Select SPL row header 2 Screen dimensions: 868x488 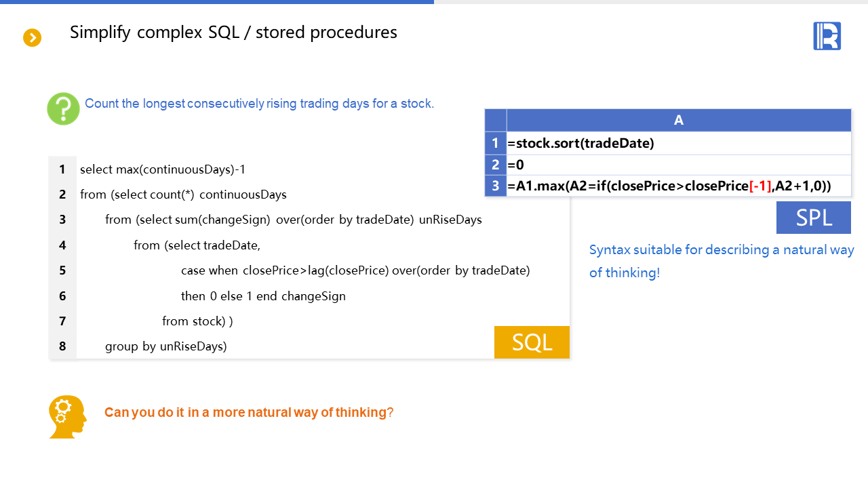pos(496,165)
